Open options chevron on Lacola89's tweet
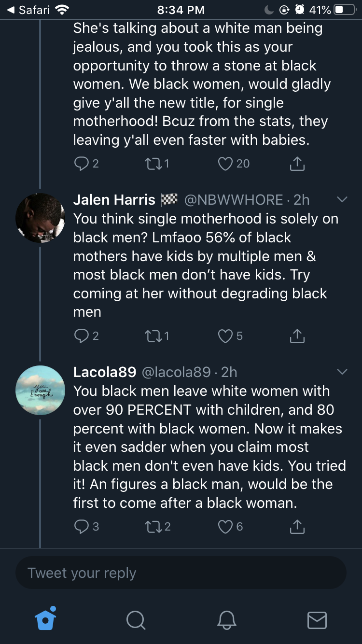Viewport: 362px width, 644px height. [x=342, y=372]
